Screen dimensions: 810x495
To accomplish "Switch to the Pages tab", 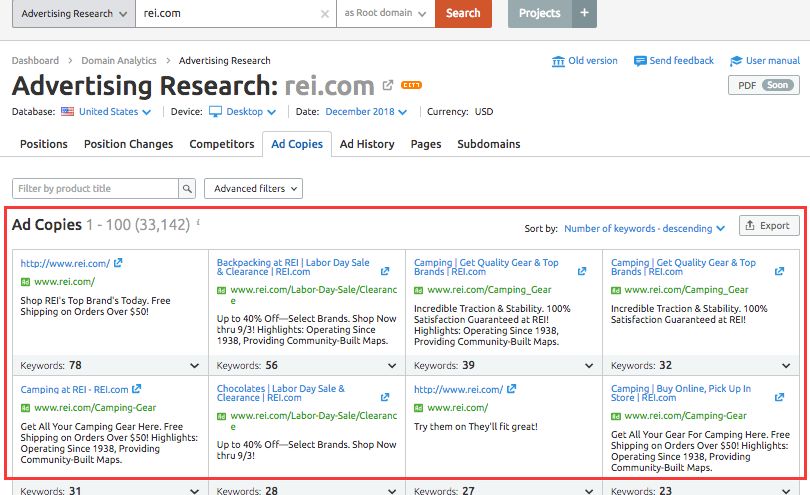I will [x=426, y=144].
